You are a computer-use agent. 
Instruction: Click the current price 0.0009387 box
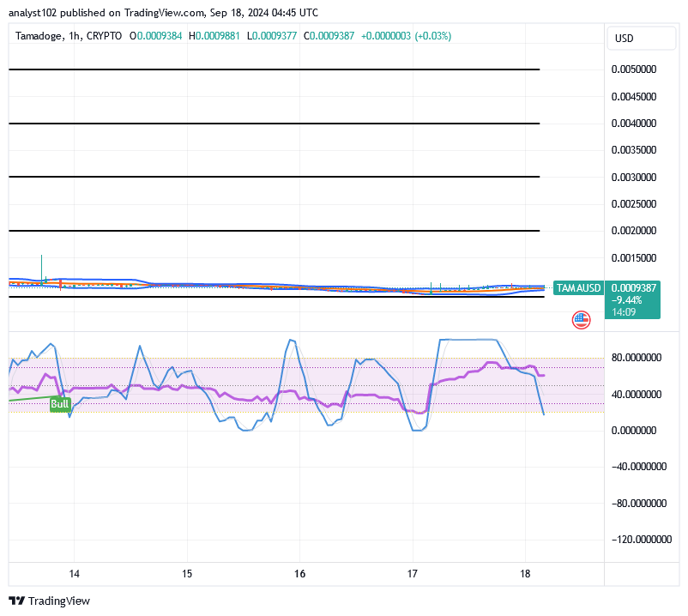633,287
